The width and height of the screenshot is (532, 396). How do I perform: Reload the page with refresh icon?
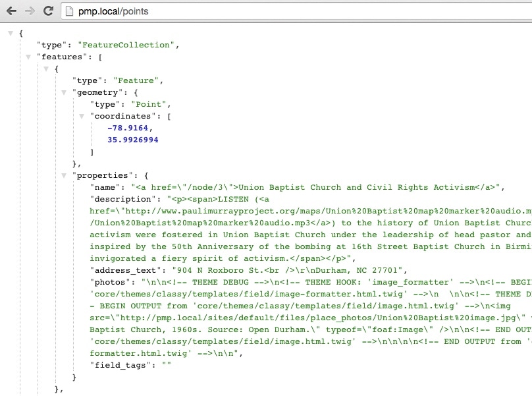[49, 11]
